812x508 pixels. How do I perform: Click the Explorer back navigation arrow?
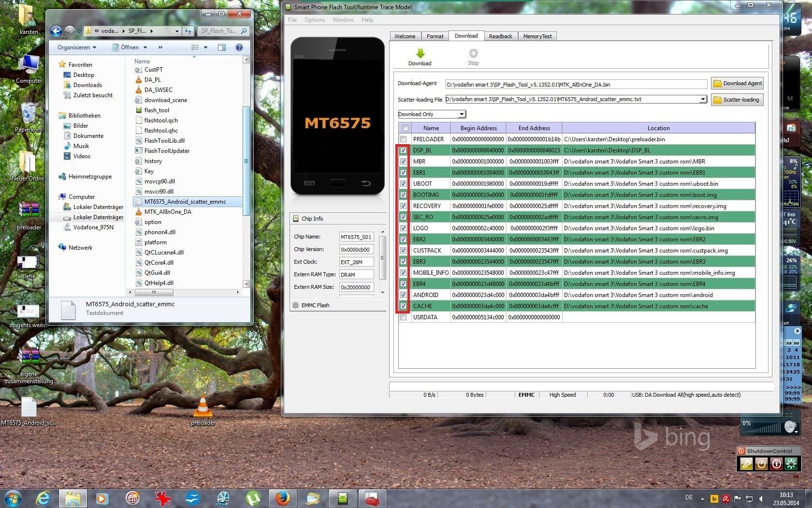(56, 31)
